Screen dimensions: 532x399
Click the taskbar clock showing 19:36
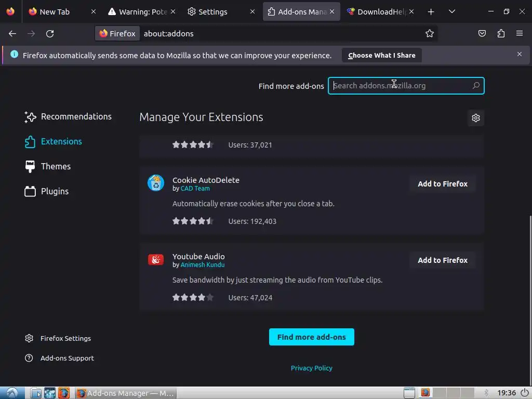point(507,393)
